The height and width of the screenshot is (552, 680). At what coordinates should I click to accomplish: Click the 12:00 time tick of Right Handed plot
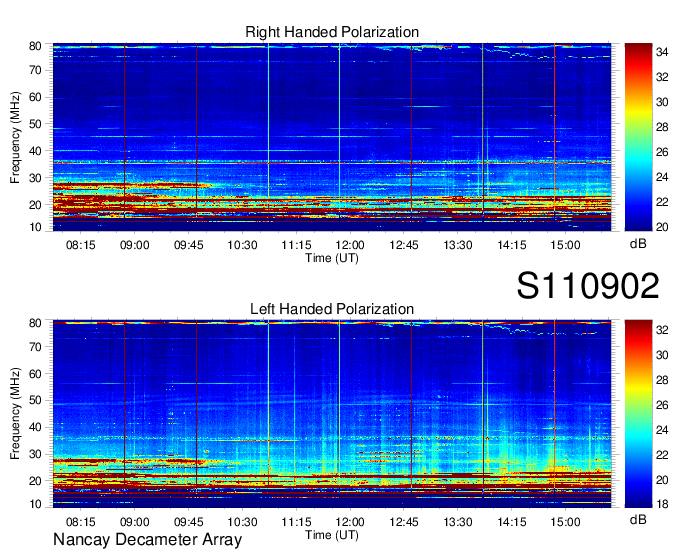click(350, 245)
